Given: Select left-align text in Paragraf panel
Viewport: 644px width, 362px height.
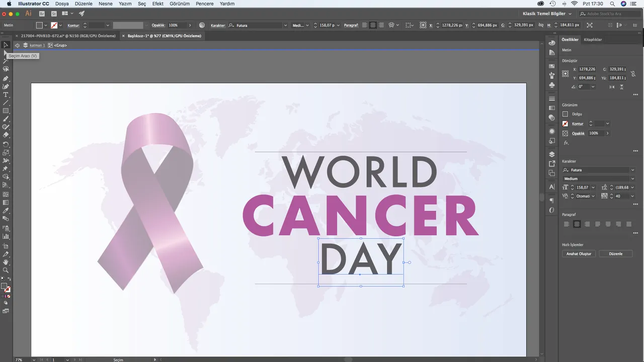Looking at the screenshot, I should [567, 224].
